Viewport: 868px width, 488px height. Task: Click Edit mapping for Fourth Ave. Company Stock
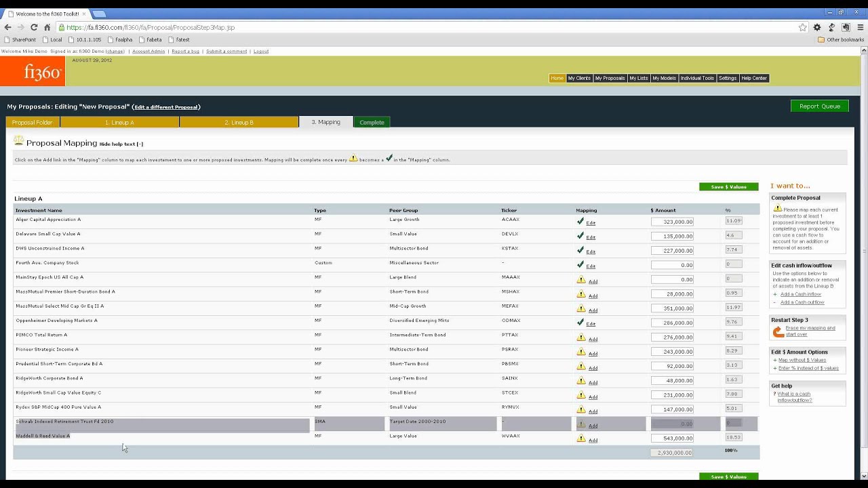(591, 266)
